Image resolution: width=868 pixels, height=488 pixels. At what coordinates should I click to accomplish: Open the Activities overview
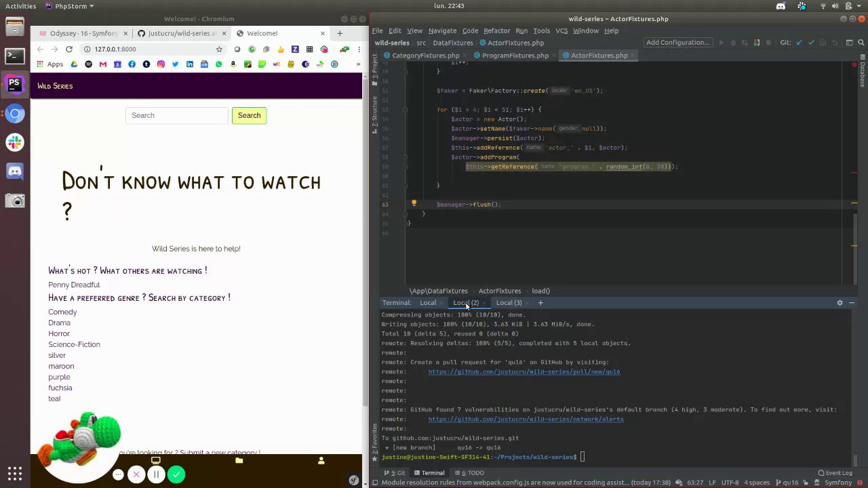[20, 6]
